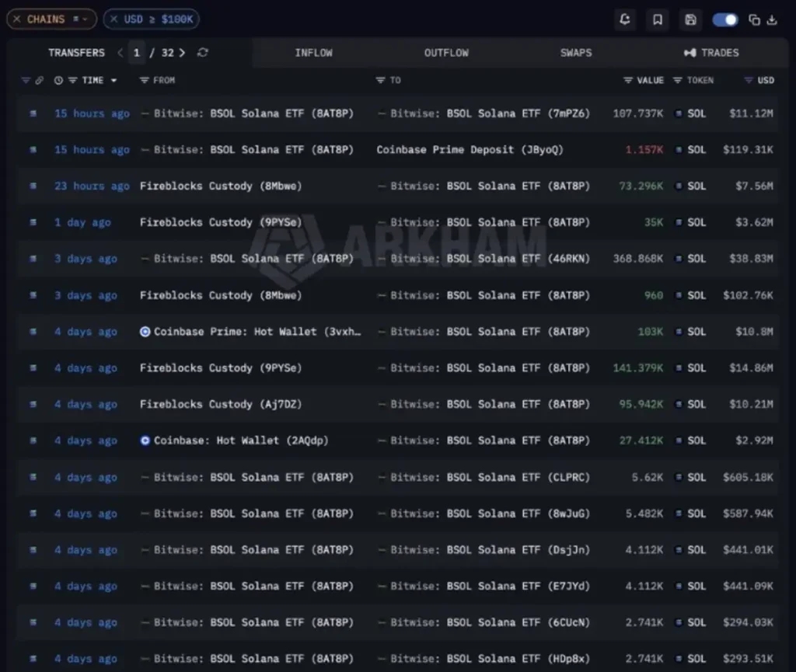The width and height of the screenshot is (796, 672).
Task: Open the leftmost header filter icon
Action: [26, 80]
